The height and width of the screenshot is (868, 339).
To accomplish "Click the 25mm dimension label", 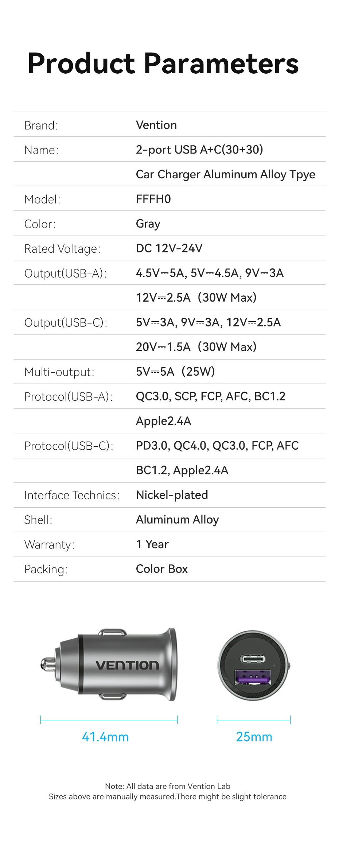I will 254,737.
